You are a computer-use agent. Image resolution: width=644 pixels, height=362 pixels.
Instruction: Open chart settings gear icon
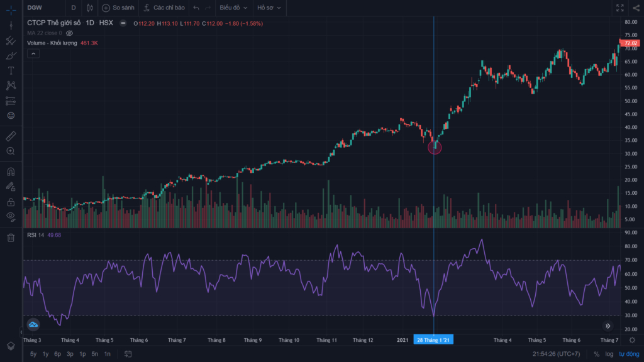[x=632, y=340]
